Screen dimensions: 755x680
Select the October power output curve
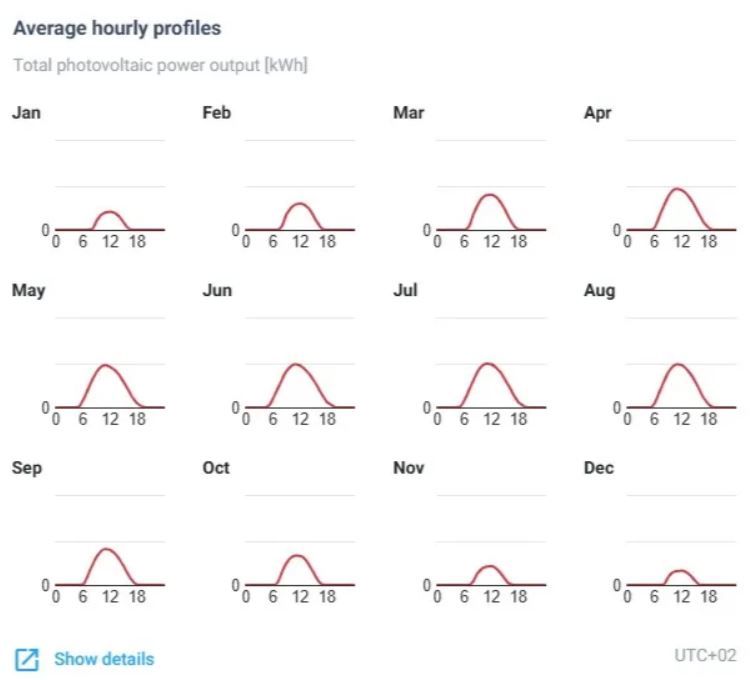(297, 557)
